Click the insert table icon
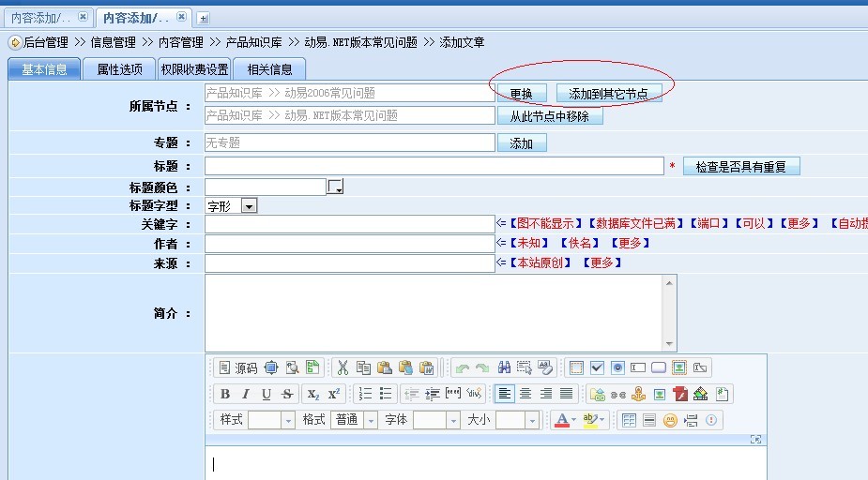This screenshot has height=480, width=868. click(629, 420)
